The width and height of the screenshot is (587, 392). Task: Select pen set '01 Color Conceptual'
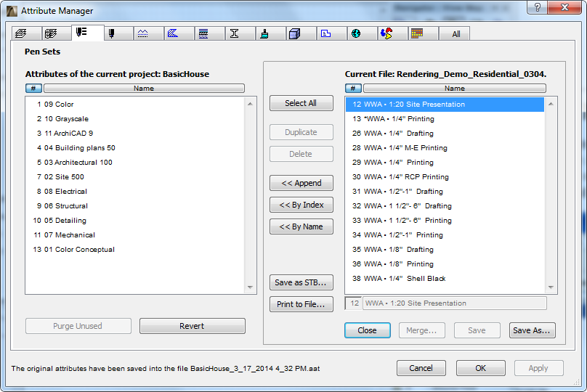[135, 250]
